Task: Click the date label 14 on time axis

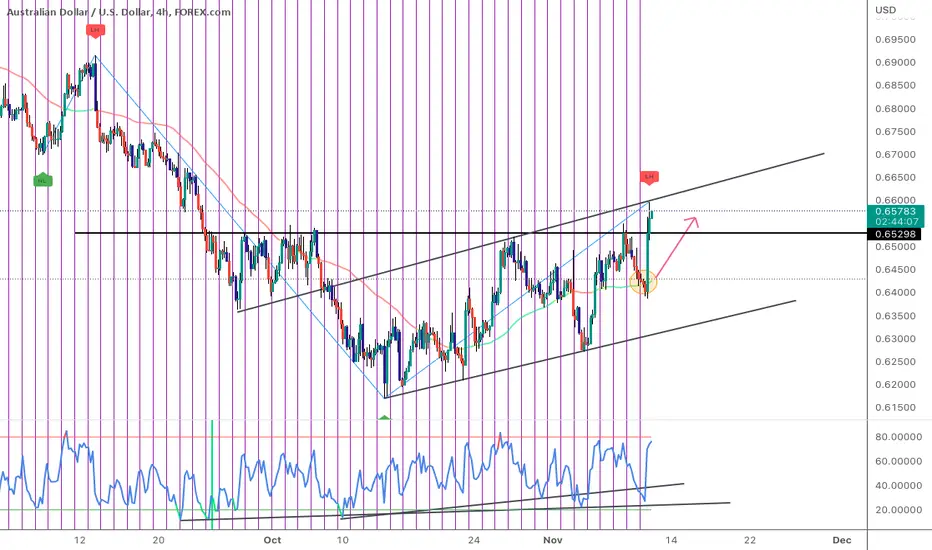Action: [x=671, y=540]
